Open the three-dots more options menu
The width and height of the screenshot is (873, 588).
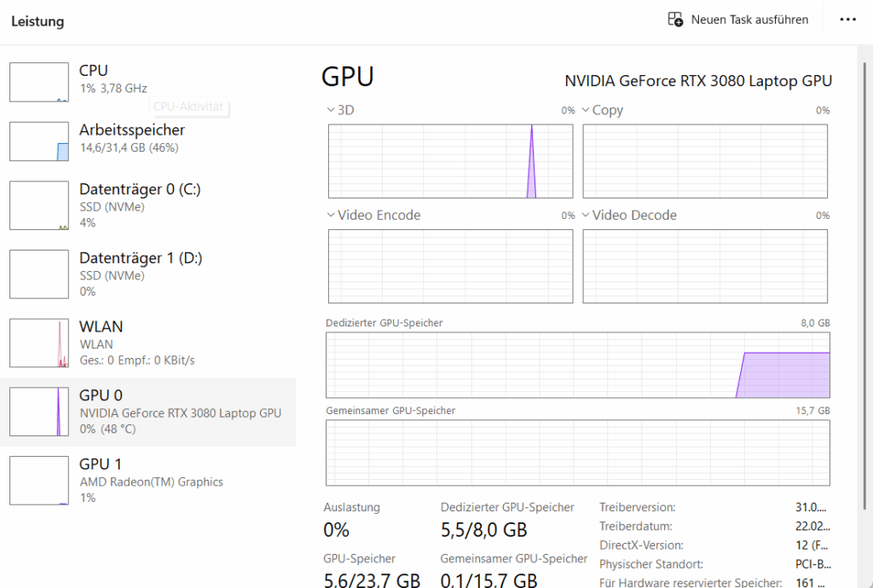[x=847, y=20]
